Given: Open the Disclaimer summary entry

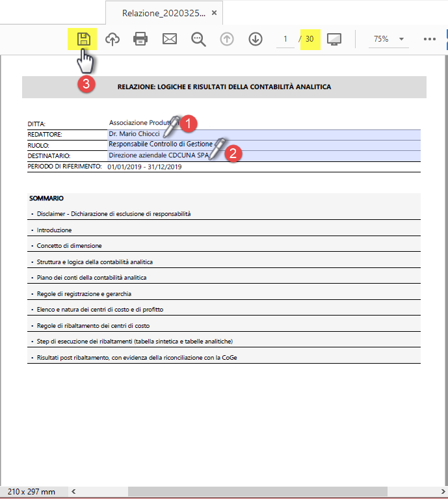Looking at the screenshot, I should [x=114, y=214].
